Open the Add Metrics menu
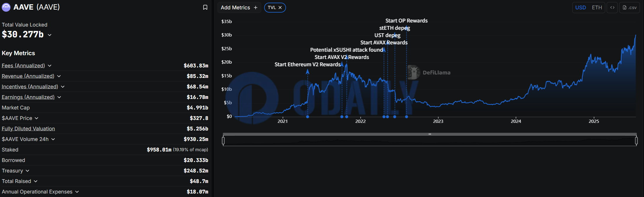Screen dimensions: 644x197 point(239,8)
